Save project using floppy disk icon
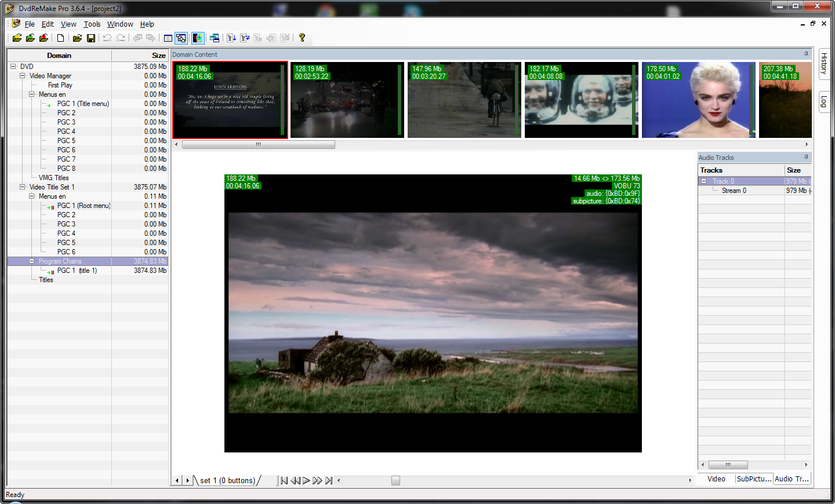 point(91,38)
